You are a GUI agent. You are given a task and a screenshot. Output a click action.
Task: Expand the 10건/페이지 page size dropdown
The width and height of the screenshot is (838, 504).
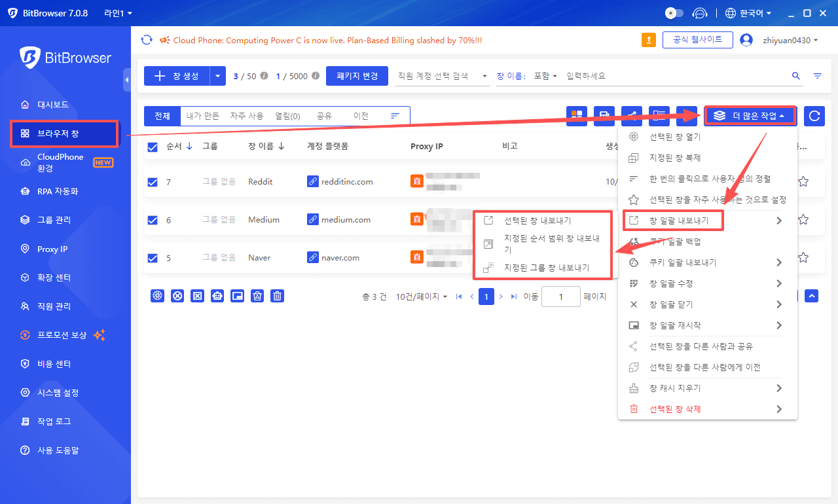(x=422, y=297)
